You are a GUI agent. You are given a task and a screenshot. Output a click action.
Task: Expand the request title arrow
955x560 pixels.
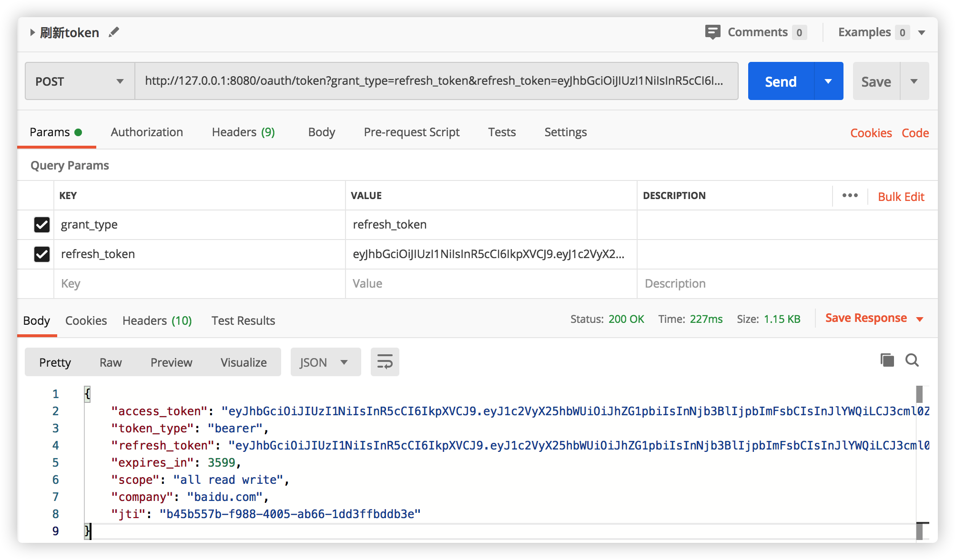coord(32,32)
